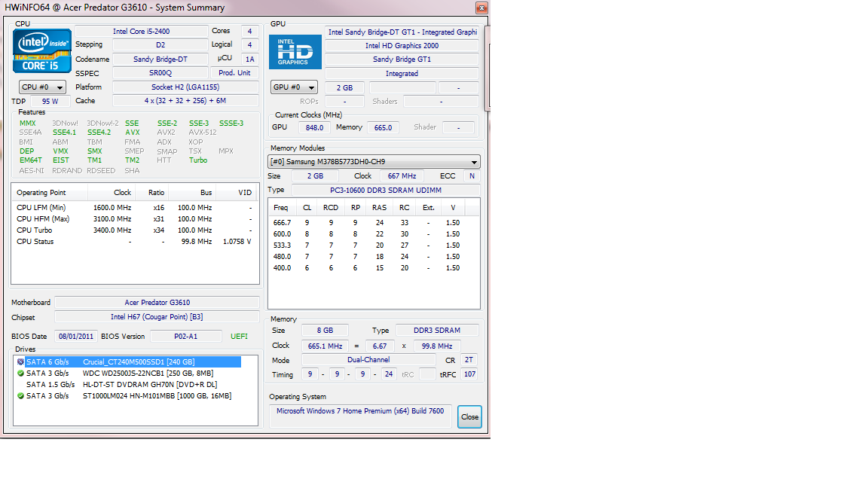868x488 pixels.
Task: Click the GPU memory clock 665.0 value
Action: click(x=383, y=128)
